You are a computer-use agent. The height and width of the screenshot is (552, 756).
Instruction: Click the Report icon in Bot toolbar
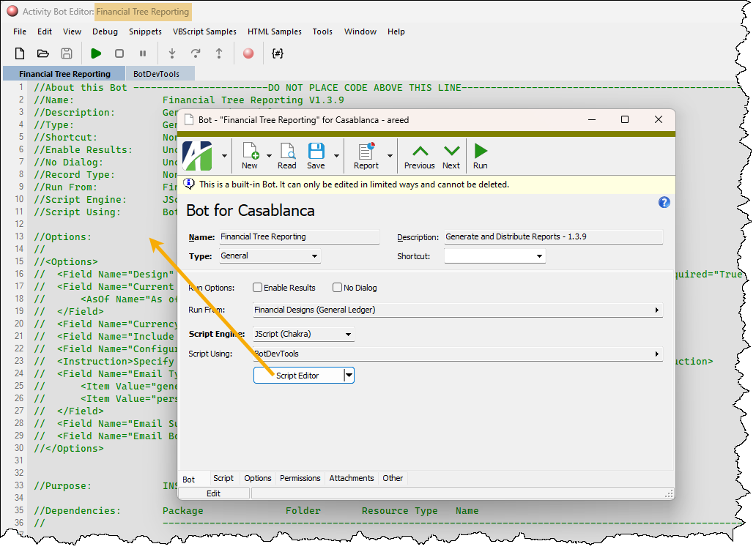click(x=366, y=156)
